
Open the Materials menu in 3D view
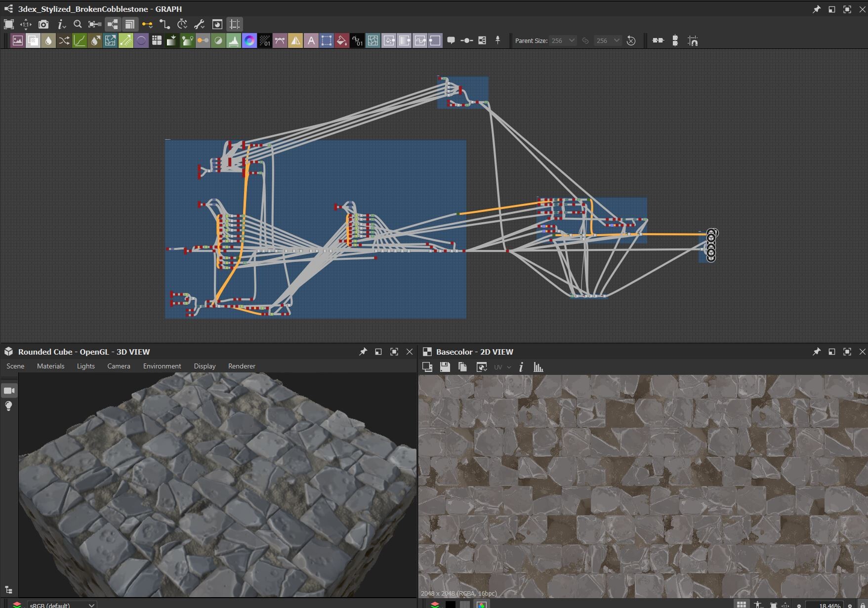pyautogui.click(x=50, y=366)
